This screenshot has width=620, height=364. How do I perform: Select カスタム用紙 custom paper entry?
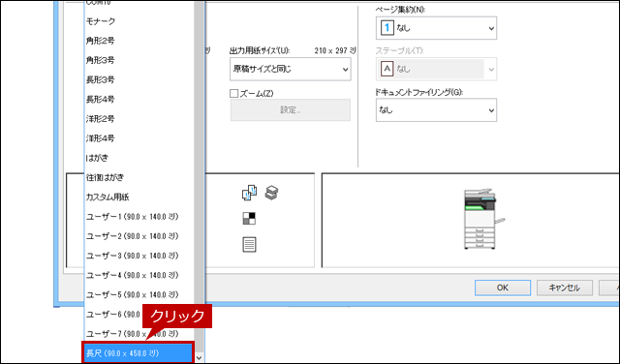(x=139, y=197)
